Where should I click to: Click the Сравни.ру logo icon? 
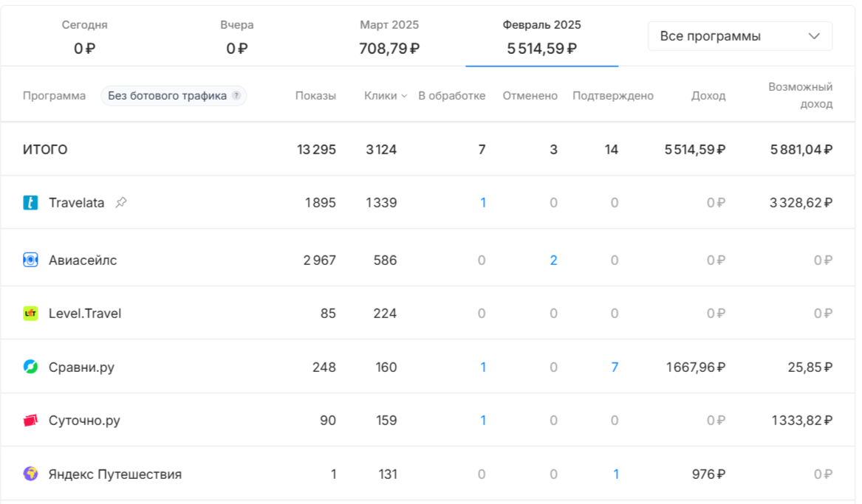[x=30, y=367]
